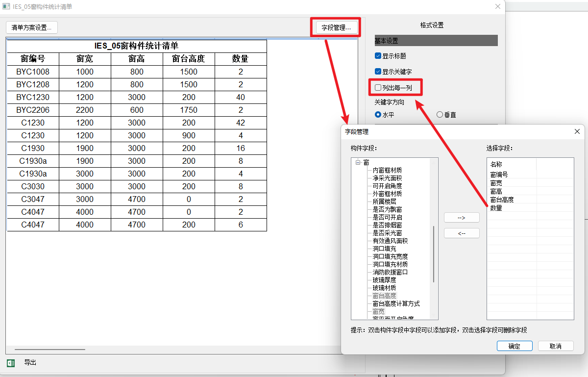The image size is (588, 377).
Task: Select 外窗框材质 in field tree
Action: point(387,194)
